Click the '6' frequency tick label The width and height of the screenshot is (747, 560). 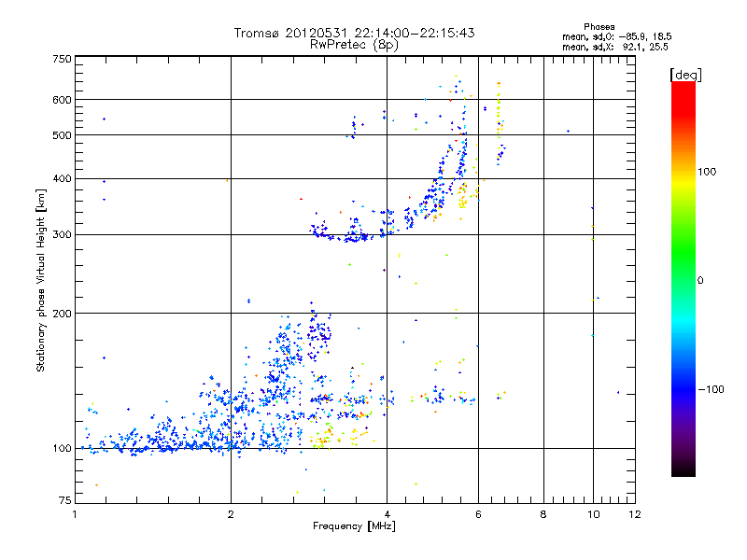point(478,514)
